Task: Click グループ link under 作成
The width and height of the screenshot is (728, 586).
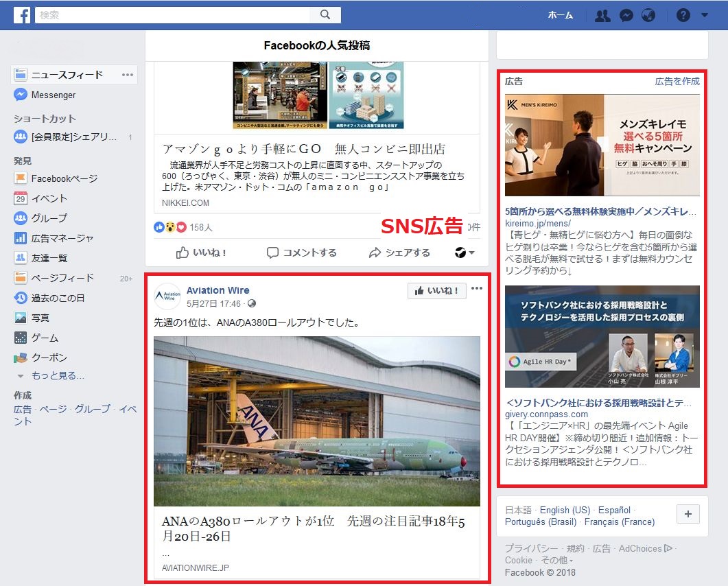Action: [93, 409]
